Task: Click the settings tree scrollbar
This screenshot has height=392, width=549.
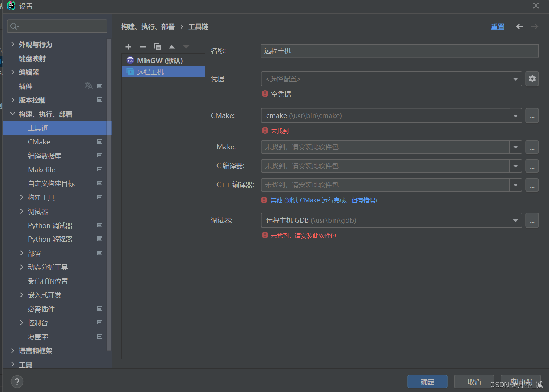Action: (109, 195)
